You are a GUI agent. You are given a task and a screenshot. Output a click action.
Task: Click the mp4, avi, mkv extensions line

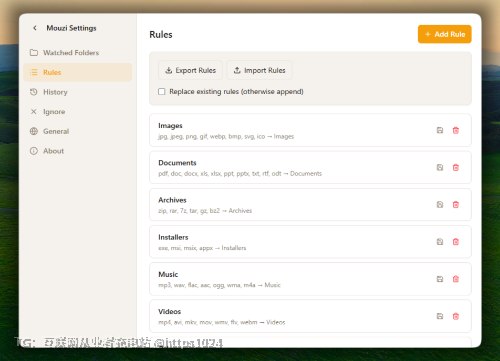(x=222, y=322)
